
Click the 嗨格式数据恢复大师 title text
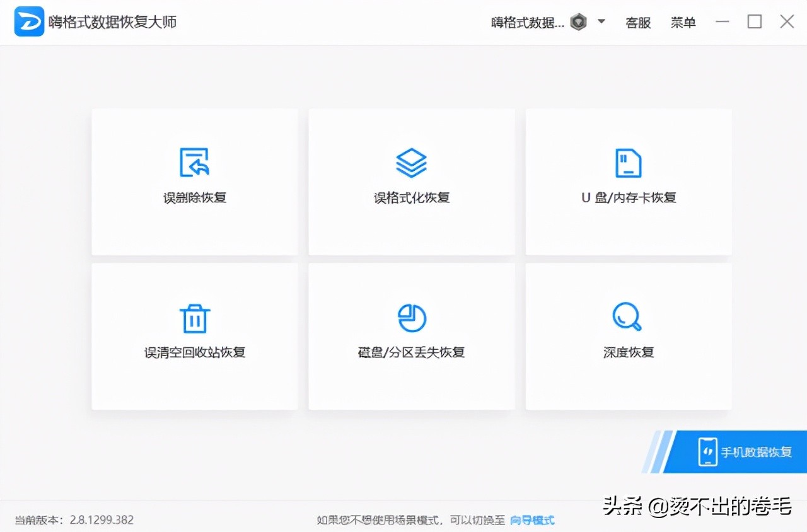tap(113, 21)
